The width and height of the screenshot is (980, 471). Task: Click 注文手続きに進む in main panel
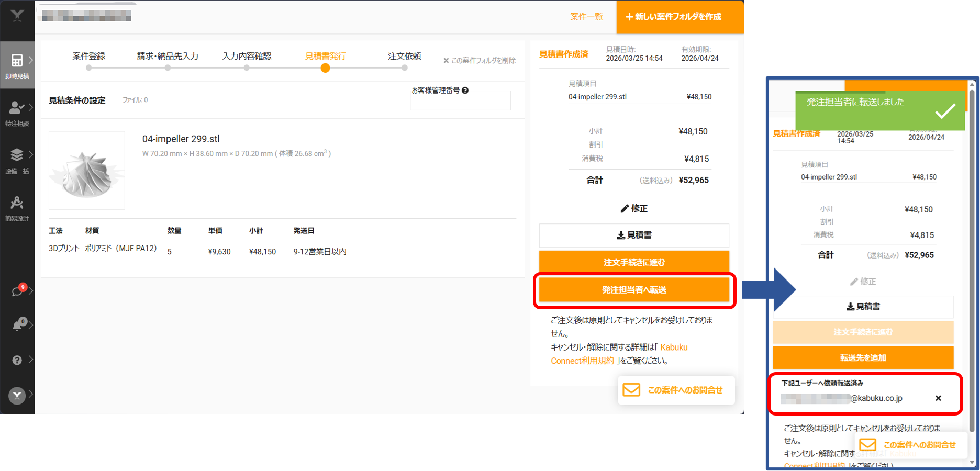point(634,262)
